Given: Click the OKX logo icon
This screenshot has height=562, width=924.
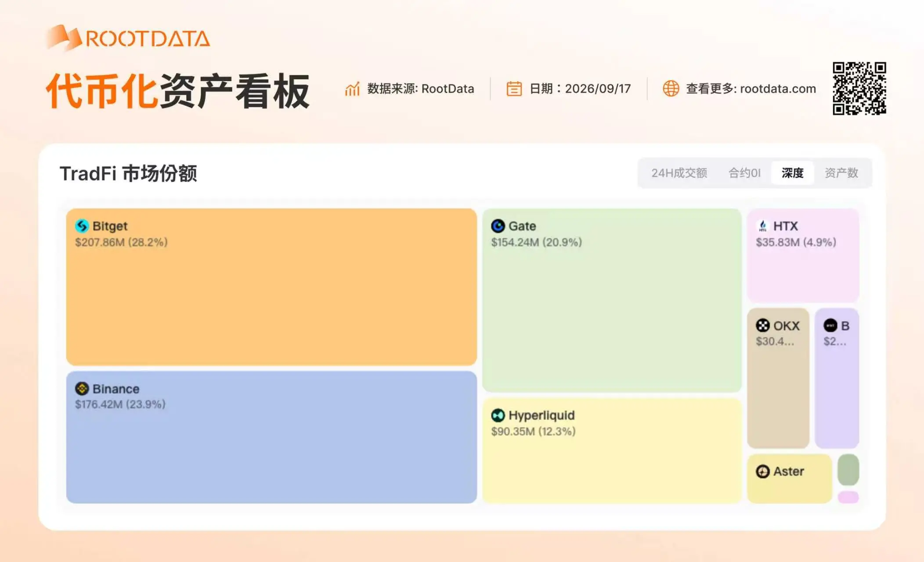Looking at the screenshot, I should point(763,325).
